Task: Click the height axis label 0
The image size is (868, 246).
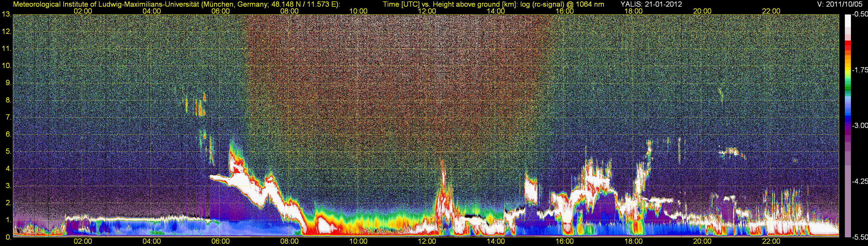Action: click(8, 237)
